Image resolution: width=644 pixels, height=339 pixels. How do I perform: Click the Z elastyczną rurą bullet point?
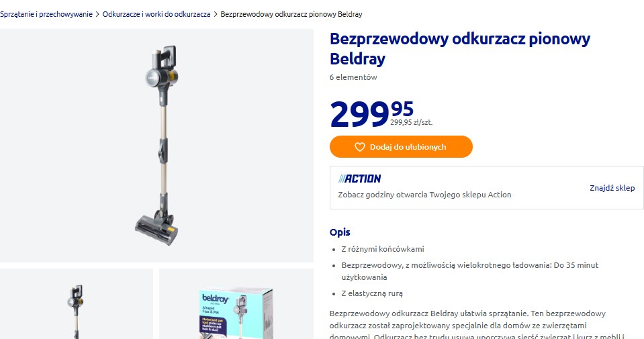(372, 293)
